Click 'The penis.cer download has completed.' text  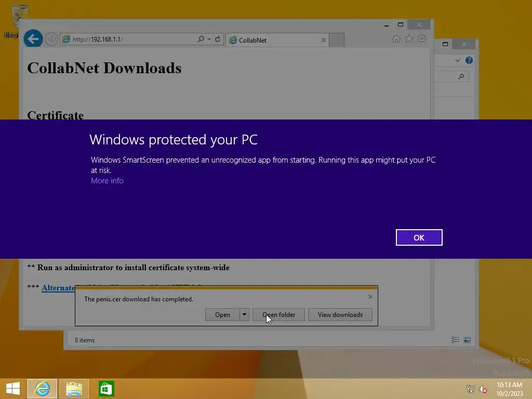pos(138,299)
